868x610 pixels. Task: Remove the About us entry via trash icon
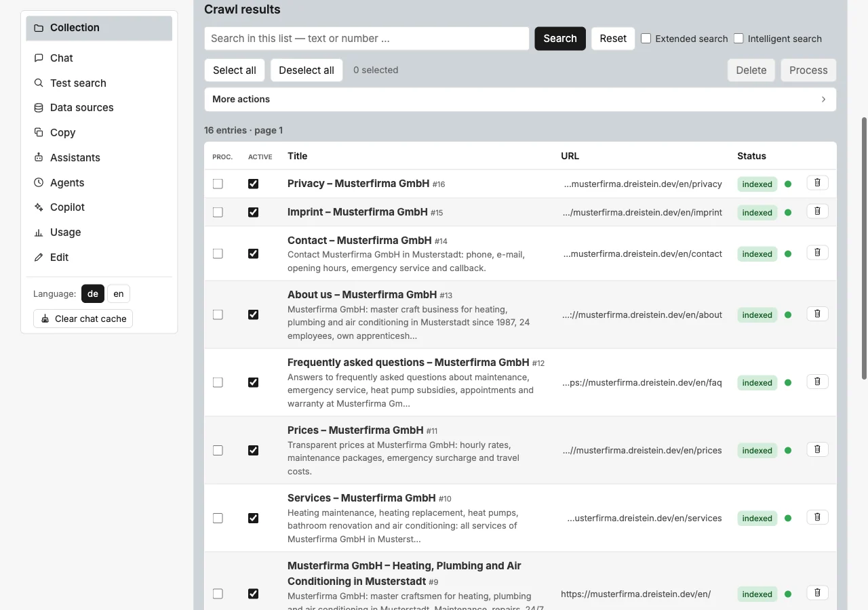pyautogui.click(x=817, y=314)
